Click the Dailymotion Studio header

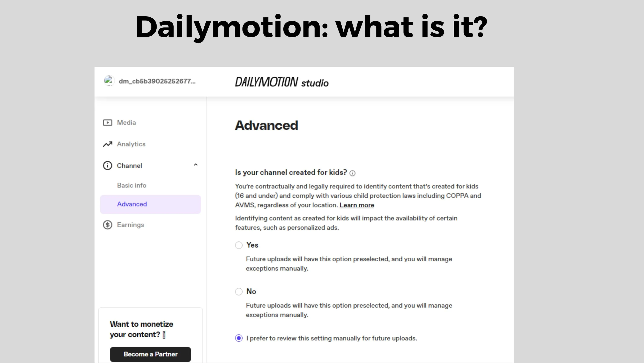tap(282, 82)
